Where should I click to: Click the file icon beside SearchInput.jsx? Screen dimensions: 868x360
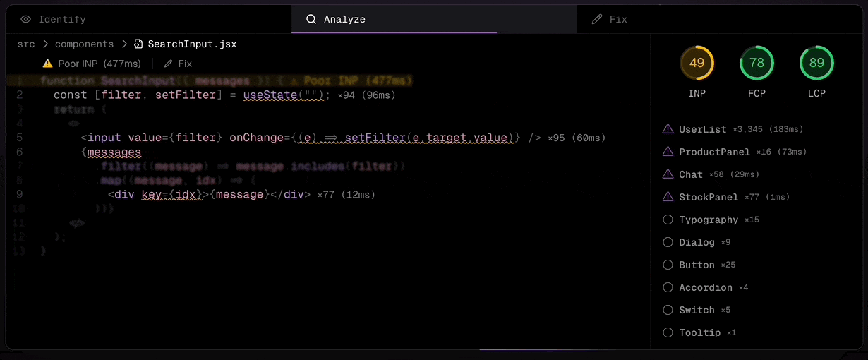coord(138,44)
